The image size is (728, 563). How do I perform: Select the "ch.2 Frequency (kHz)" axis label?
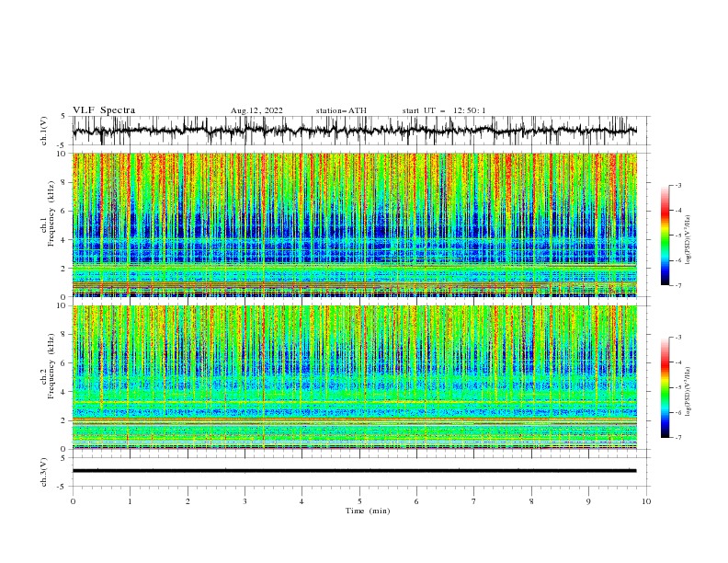49,366
